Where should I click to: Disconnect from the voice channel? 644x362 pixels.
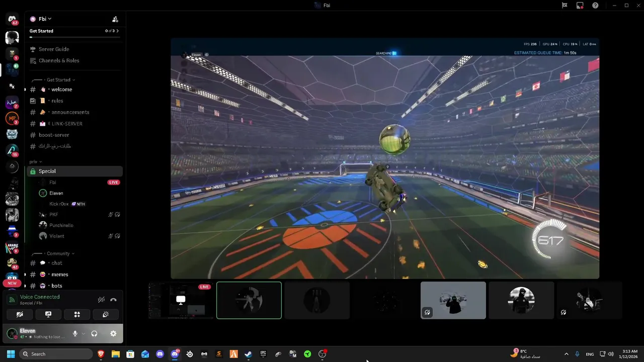113,300
